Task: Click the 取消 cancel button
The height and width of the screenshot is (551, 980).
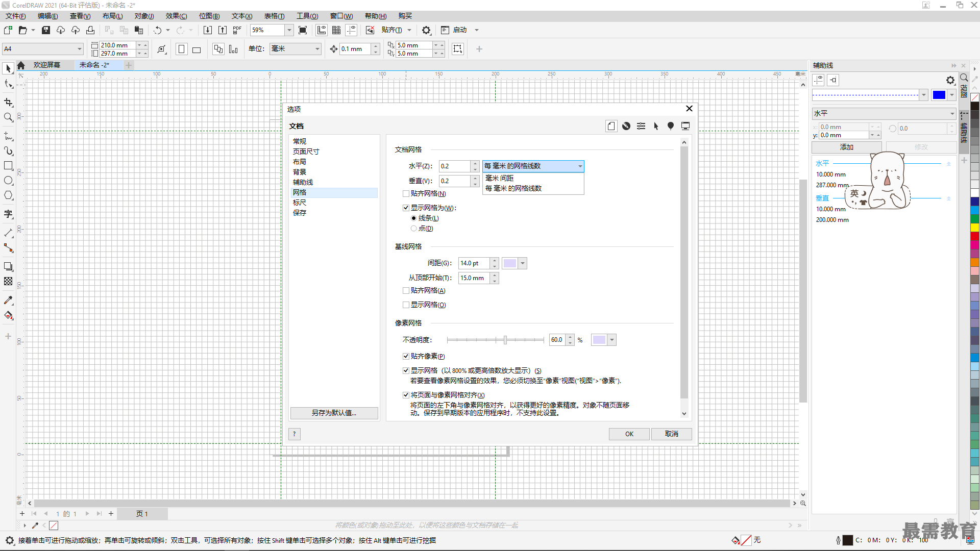Action: (671, 434)
